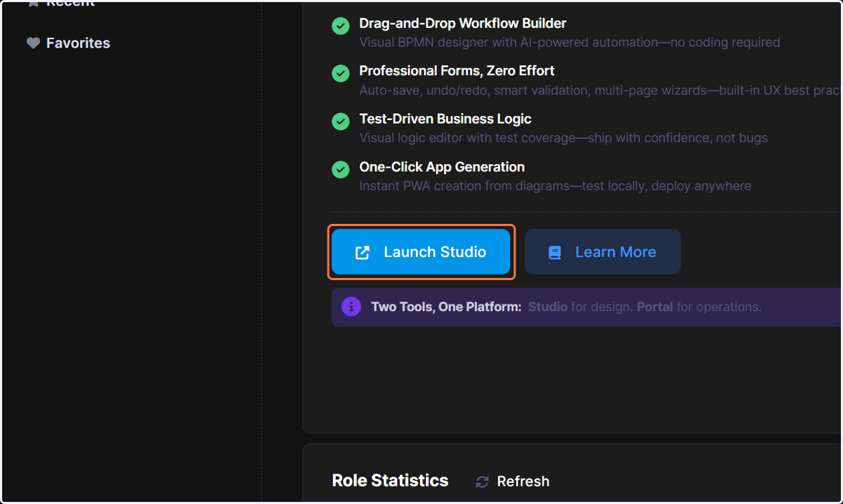Click the green check beside Professional Forms
This screenshot has height=504, width=843.
[341, 73]
